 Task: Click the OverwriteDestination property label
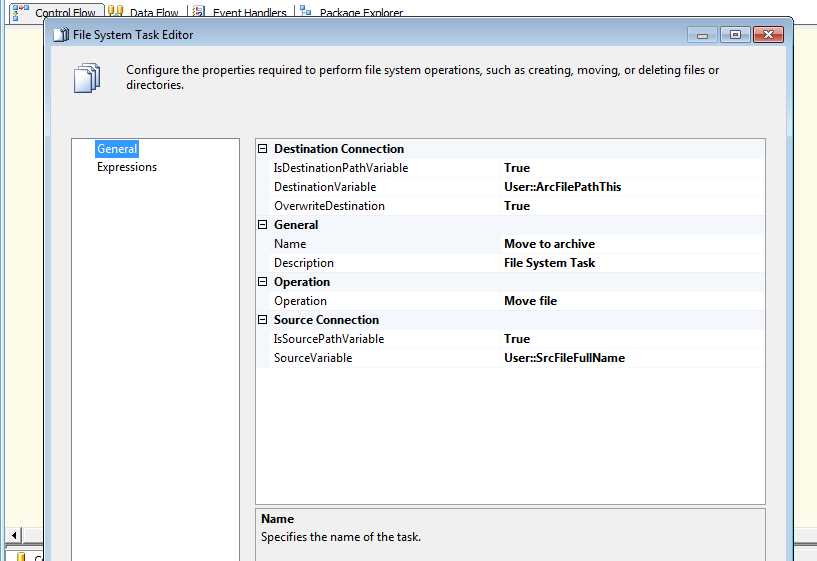pos(329,206)
